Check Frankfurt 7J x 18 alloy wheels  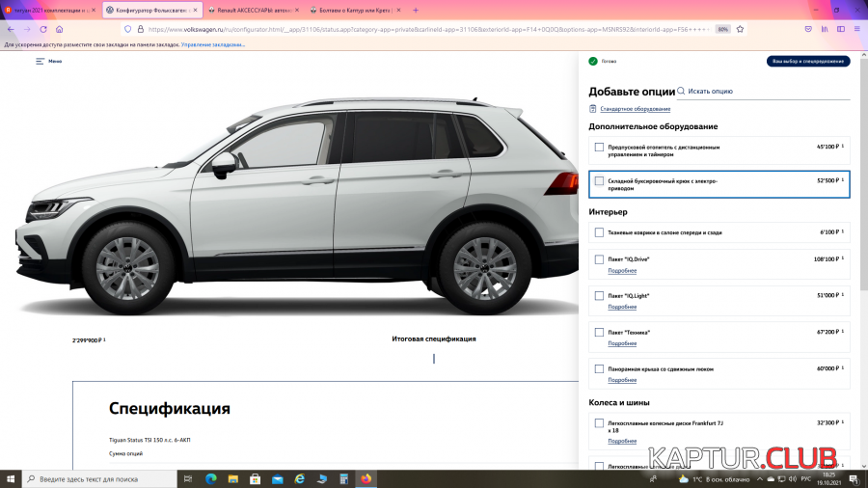pos(599,423)
